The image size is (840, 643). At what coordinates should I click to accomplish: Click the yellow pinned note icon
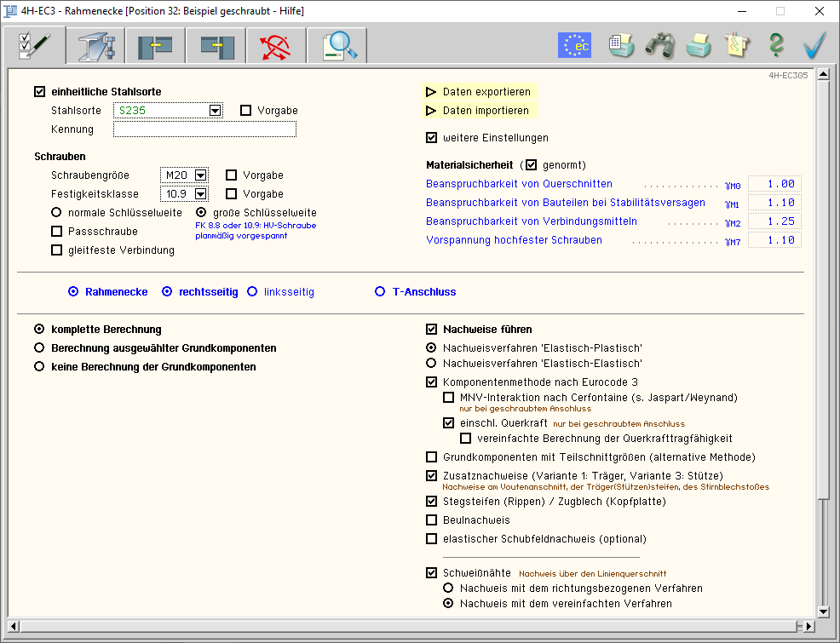737,45
